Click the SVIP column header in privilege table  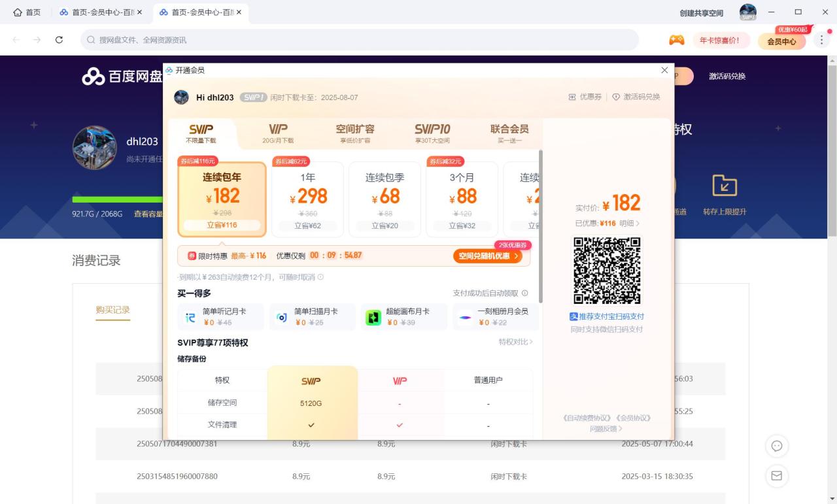311,380
